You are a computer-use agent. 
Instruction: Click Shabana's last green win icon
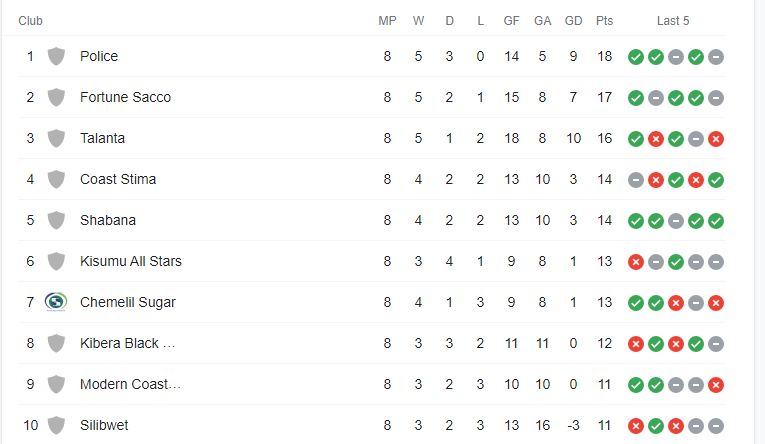(716, 221)
